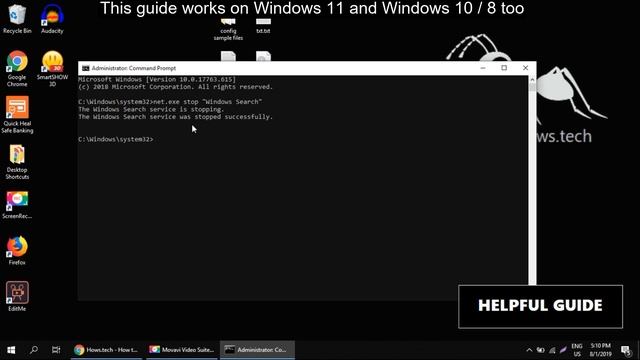Open the Recycle Bin desktop icon
640x360 pixels.
17,19
